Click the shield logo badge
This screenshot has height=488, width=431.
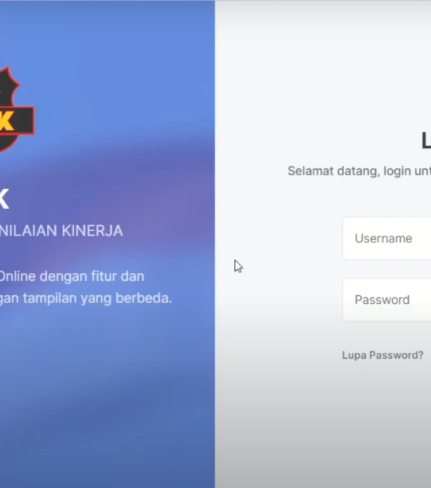(x=15, y=109)
